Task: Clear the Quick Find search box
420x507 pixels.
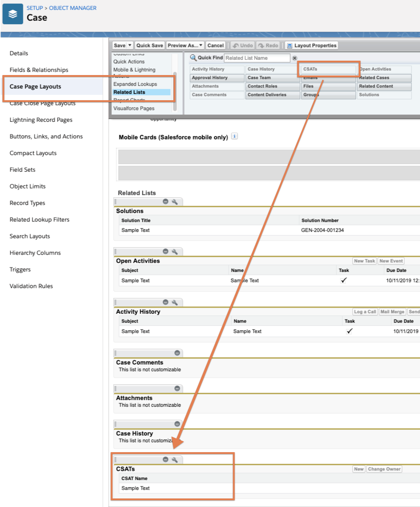Action: pyautogui.click(x=295, y=58)
